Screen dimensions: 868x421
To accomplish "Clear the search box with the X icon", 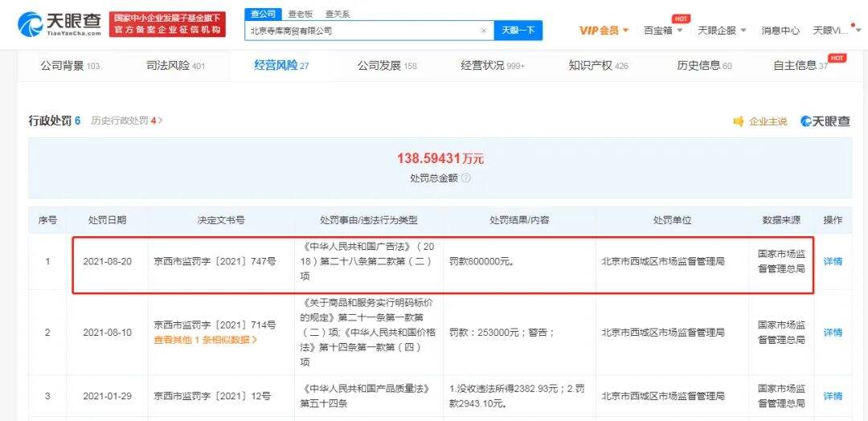I will pyautogui.click(x=483, y=31).
